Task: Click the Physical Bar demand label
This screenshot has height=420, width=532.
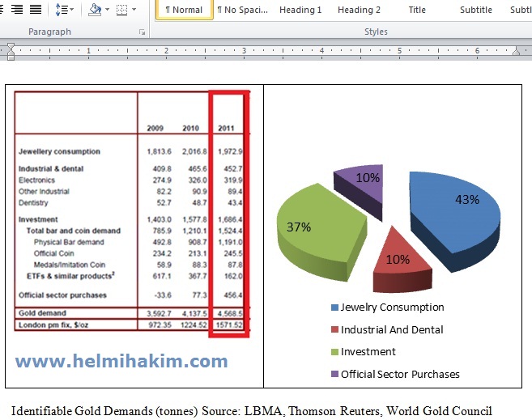Action: point(69,242)
